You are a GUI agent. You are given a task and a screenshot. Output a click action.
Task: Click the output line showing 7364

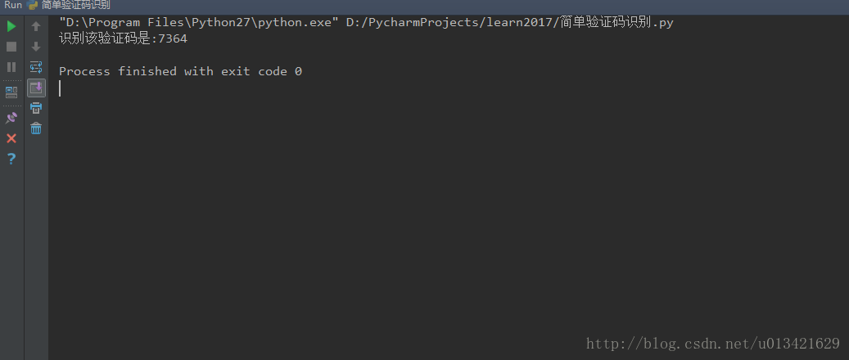123,39
